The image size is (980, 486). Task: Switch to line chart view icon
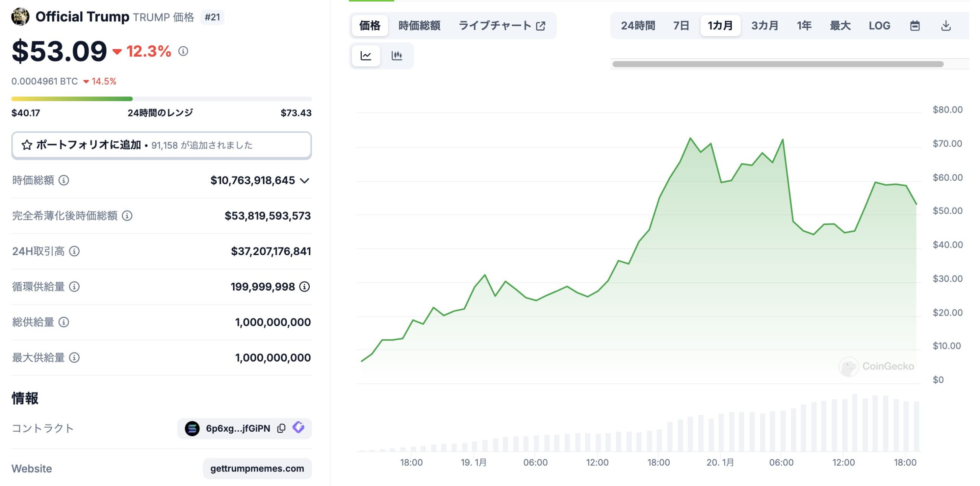(x=366, y=56)
